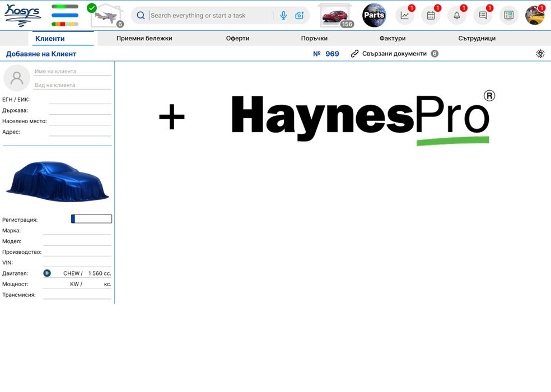
Task: Open the Оферти tab
Action: pyautogui.click(x=237, y=38)
